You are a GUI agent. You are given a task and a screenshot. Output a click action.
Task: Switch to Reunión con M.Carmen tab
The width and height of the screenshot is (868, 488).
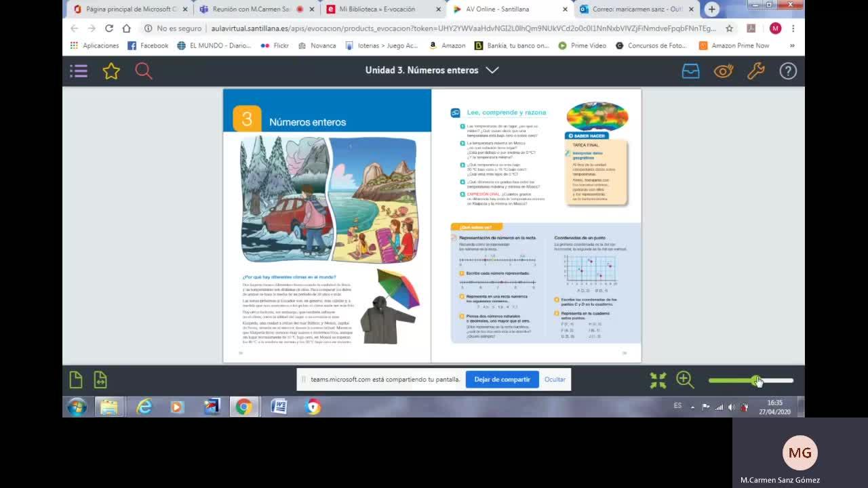(x=257, y=9)
